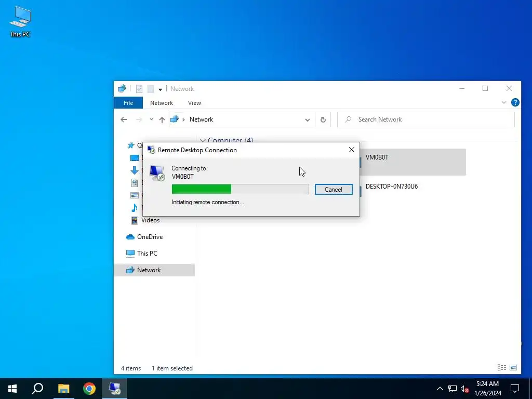Maximize the Network window
The height and width of the screenshot is (399, 532).
tap(485, 88)
